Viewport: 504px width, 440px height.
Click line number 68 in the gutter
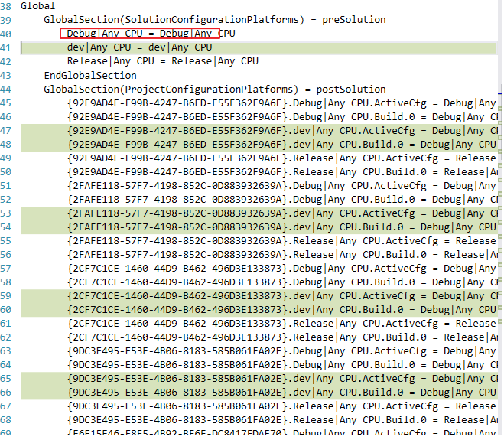pyautogui.click(x=5, y=420)
